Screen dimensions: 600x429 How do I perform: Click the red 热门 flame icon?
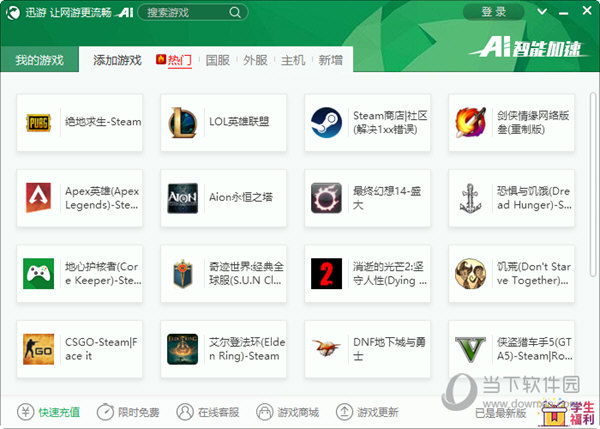click(x=161, y=59)
